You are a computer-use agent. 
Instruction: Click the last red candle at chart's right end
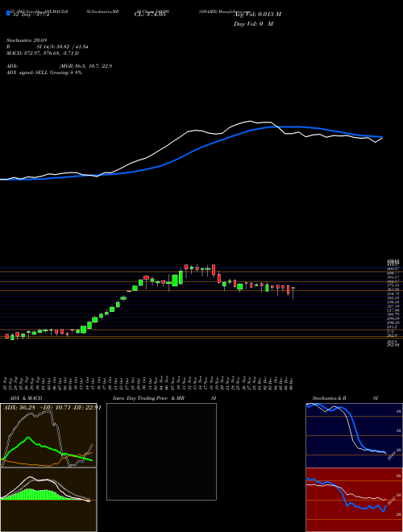pyautogui.click(x=293, y=288)
